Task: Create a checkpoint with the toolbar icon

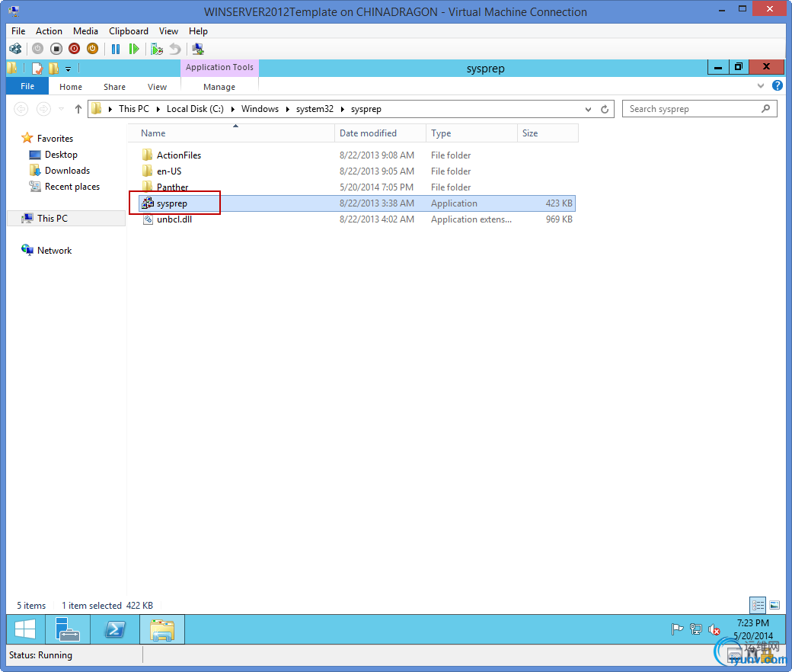Action: click(157, 49)
